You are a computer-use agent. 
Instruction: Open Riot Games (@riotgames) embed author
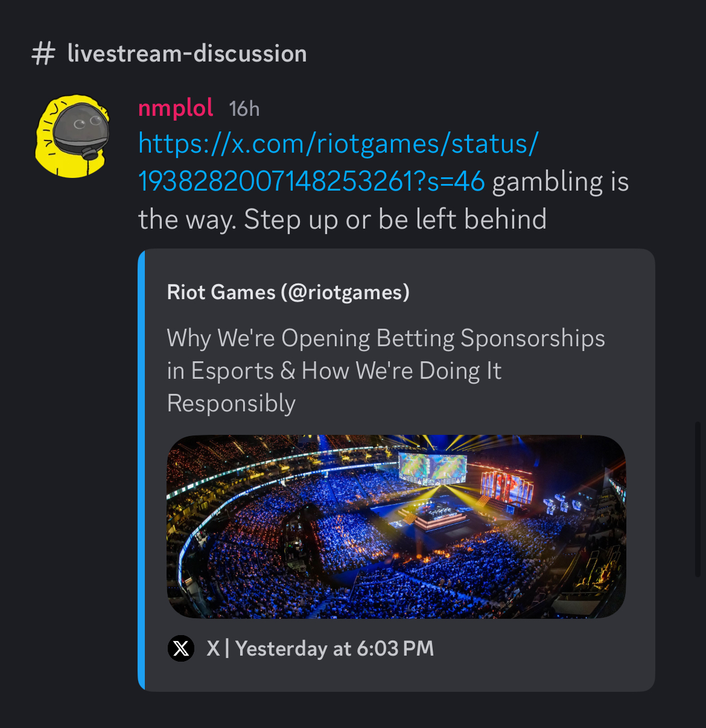(x=288, y=292)
